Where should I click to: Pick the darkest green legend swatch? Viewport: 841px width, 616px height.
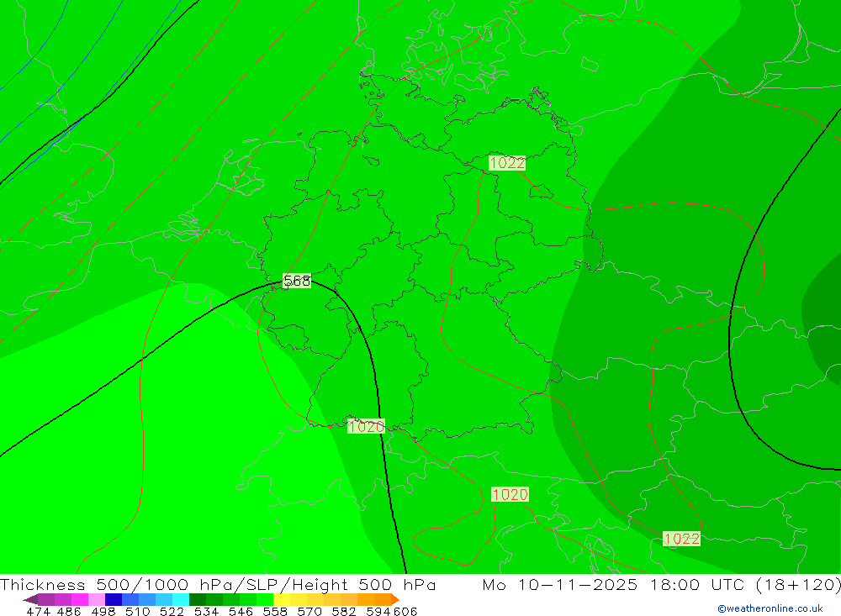click(x=198, y=599)
